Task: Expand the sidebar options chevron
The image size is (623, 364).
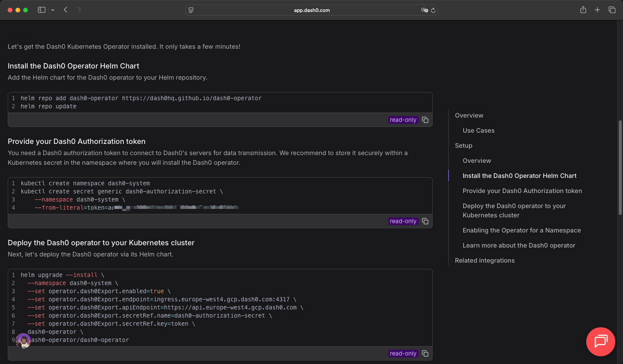Action: tap(53, 10)
